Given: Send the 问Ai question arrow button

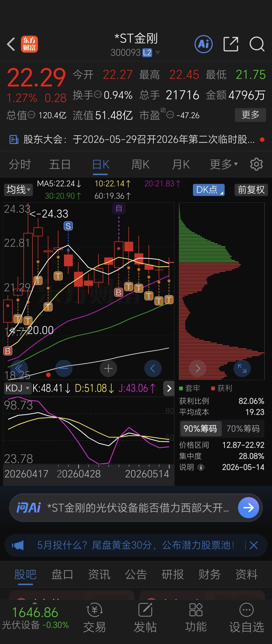Looking at the screenshot, I should point(249,508).
